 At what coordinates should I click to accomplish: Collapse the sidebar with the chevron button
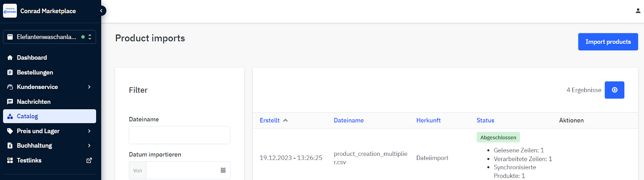[x=101, y=11]
